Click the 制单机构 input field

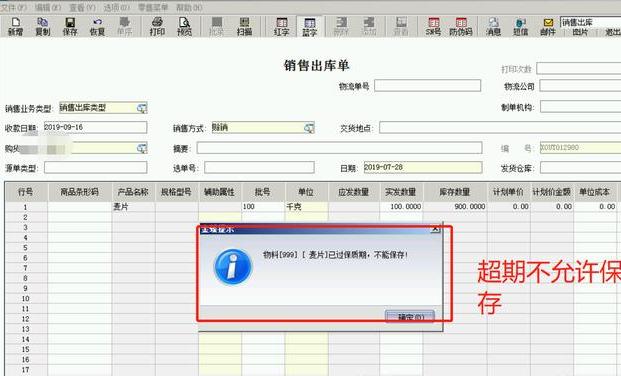[580, 106]
